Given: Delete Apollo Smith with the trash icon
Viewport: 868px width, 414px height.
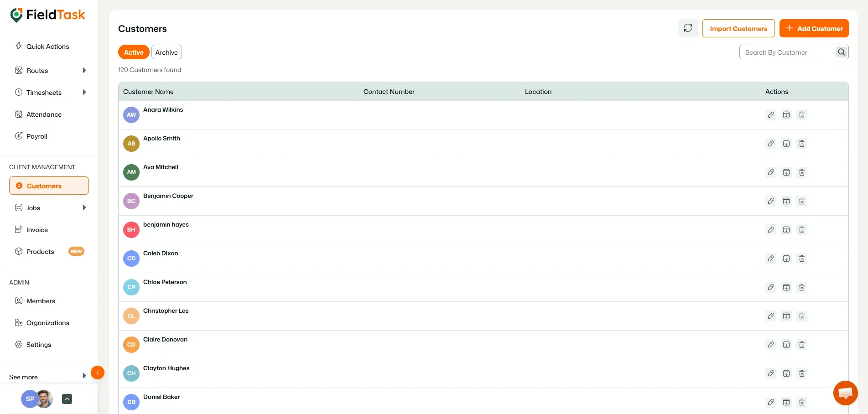Looking at the screenshot, I should click(802, 144).
